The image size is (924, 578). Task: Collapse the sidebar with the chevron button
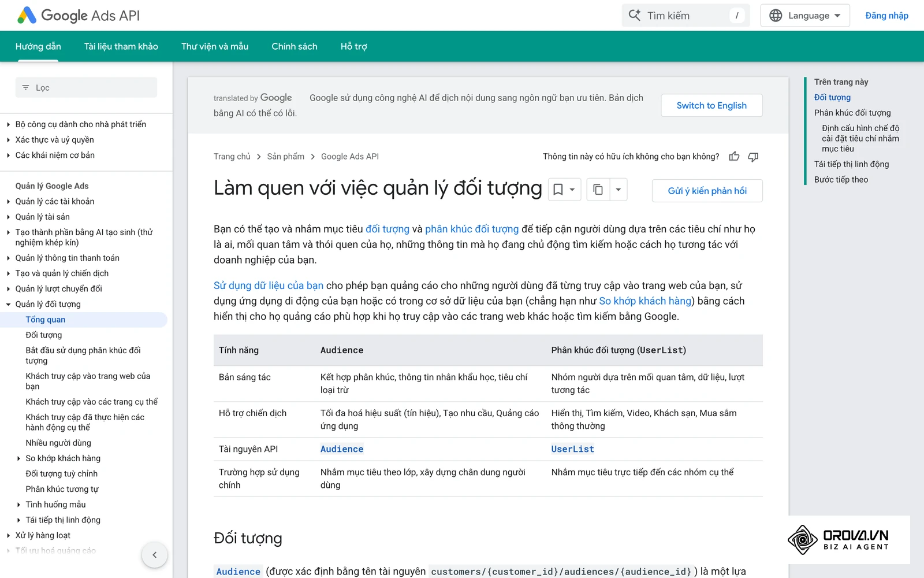tap(154, 555)
